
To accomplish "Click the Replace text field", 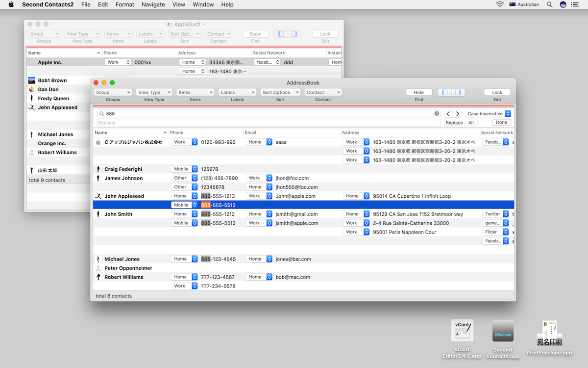I will [x=269, y=123].
